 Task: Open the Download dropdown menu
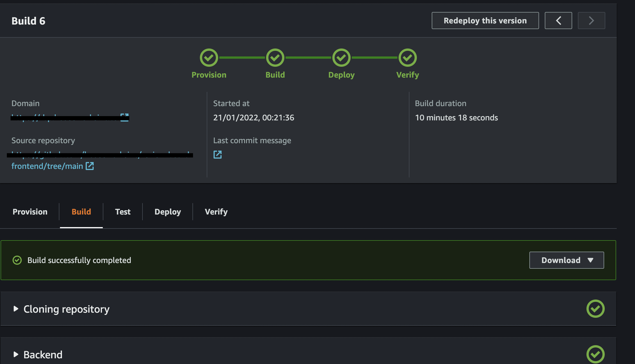coord(567,260)
